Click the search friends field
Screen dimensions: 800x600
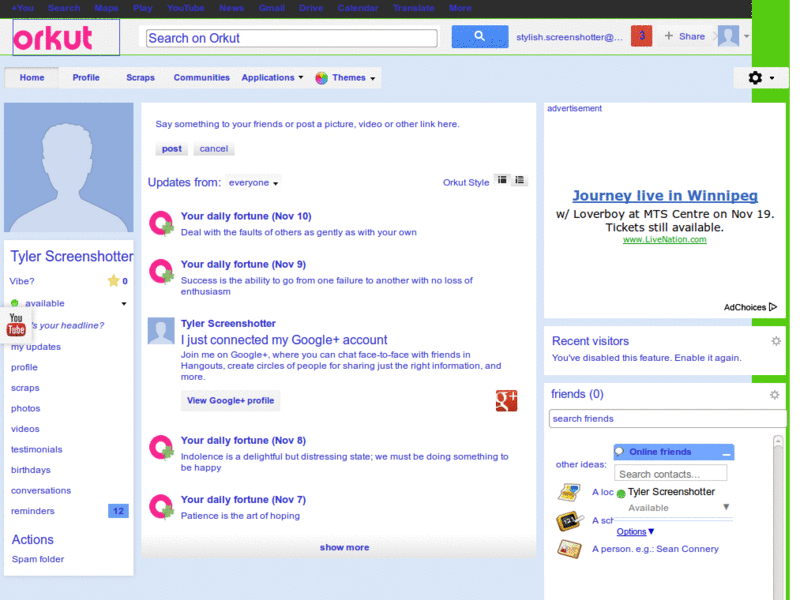[x=667, y=419]
